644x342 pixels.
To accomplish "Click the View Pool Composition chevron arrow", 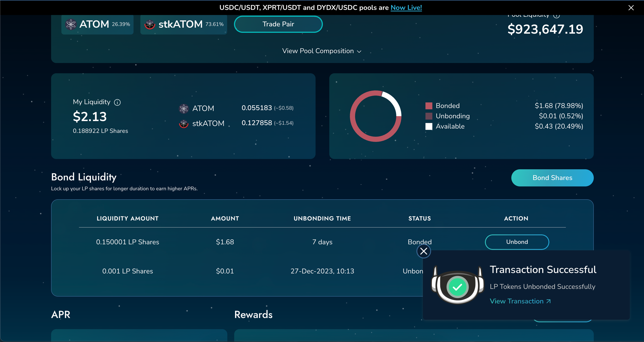I will 359,52.
